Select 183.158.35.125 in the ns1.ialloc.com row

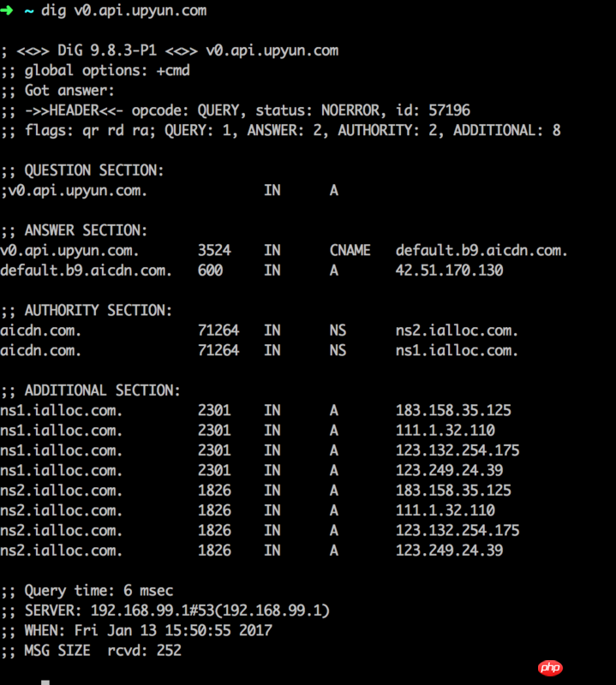tap(453, 411)
